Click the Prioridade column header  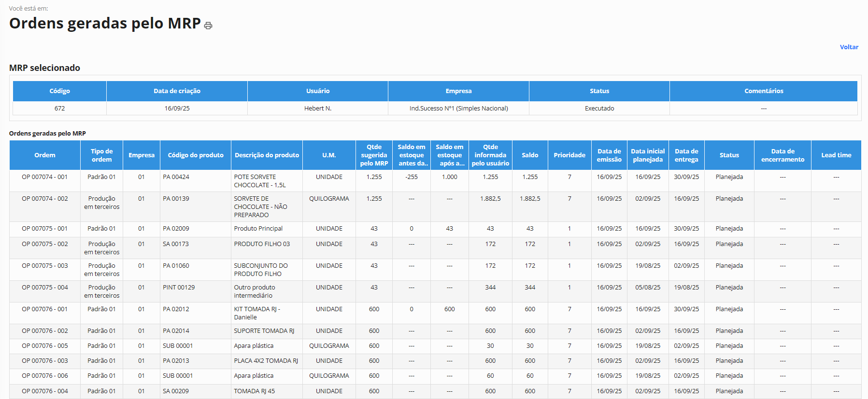pyautogui.click(x=569, y=155)
